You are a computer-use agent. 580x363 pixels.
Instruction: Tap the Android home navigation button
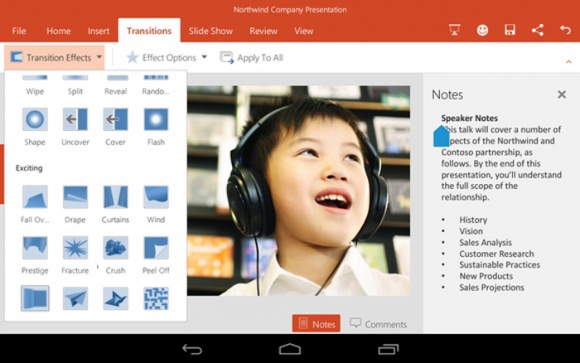pos(290,349)
